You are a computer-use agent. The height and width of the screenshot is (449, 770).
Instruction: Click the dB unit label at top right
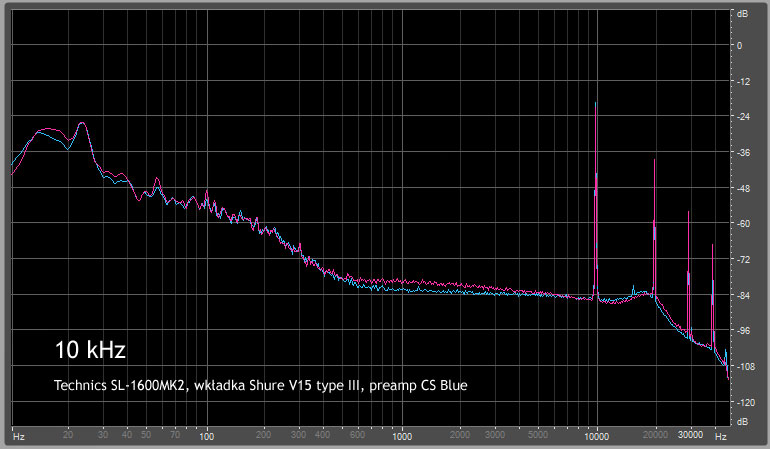tap(742, 14)
